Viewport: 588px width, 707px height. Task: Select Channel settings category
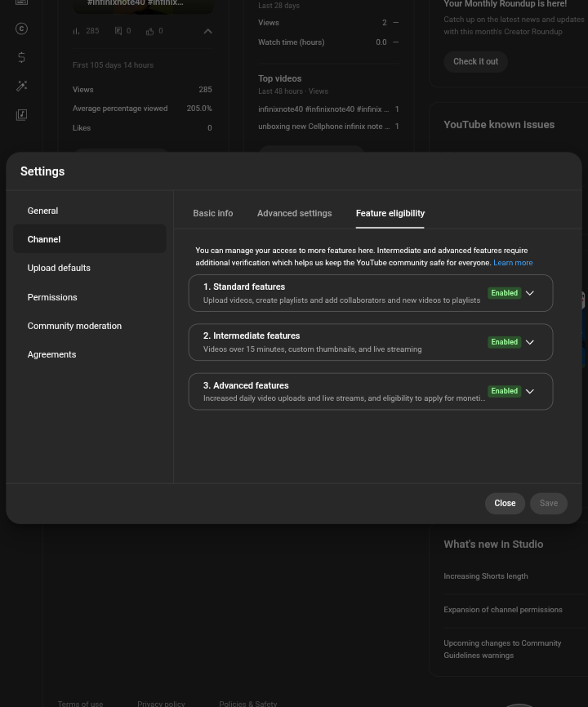click(90, 239)
